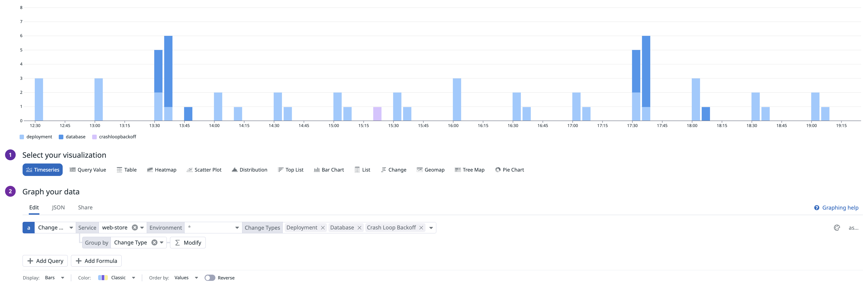
Task: Remove the Deployment change type tag
Action: pyautogui.click(x=323, y=228)
